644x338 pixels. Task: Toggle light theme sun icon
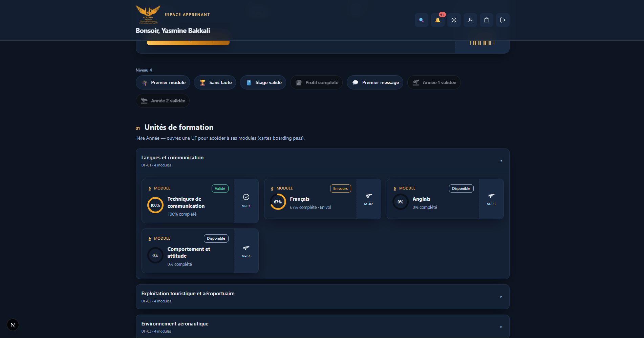(454, 20)
